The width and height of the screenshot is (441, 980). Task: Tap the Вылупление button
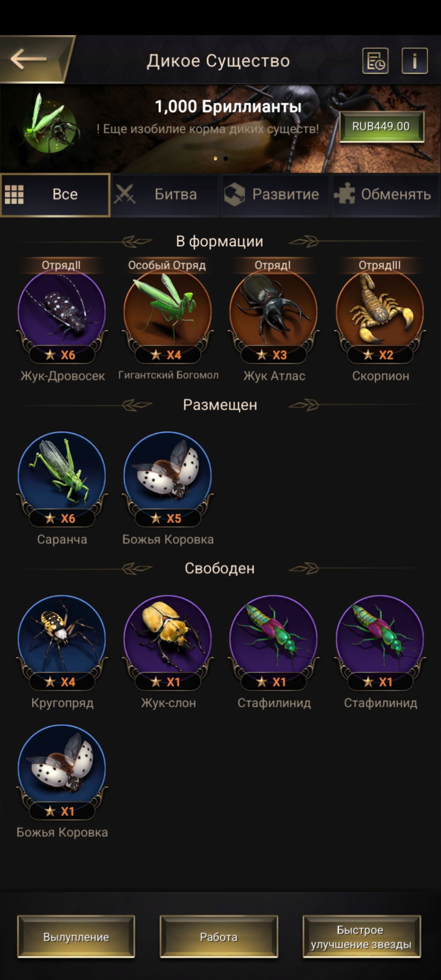tap(76, 937)
